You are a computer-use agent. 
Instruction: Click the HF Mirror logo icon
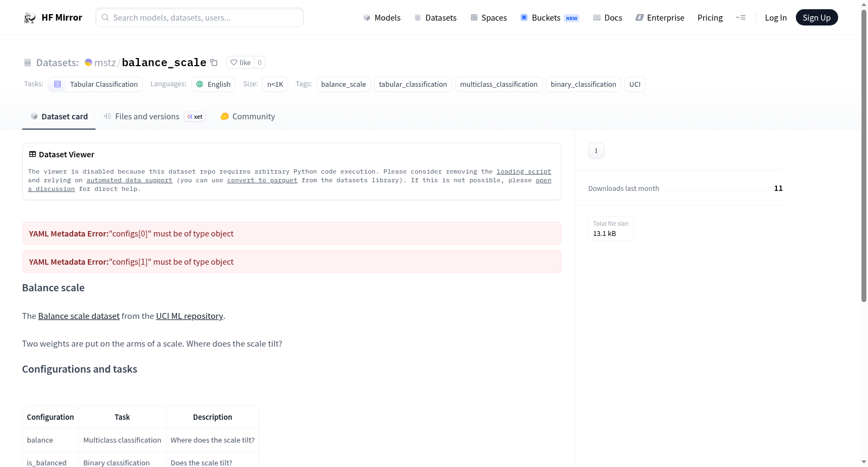29,18
